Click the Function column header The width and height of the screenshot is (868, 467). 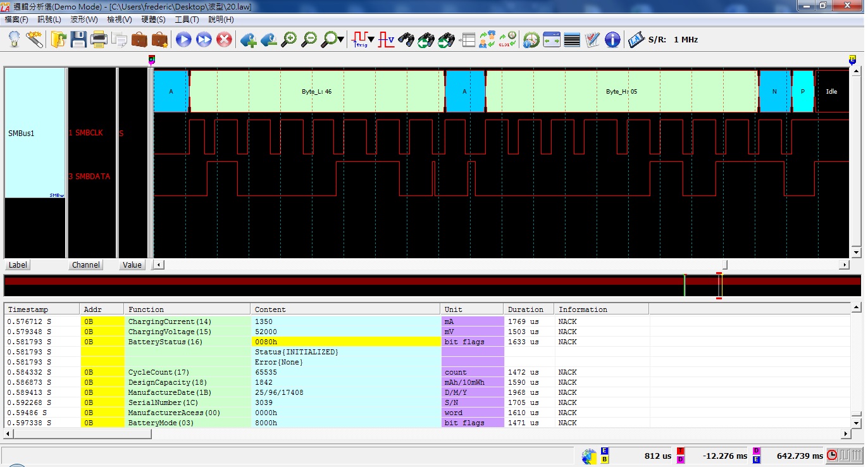pyautogui.click(x=187, y=309)
